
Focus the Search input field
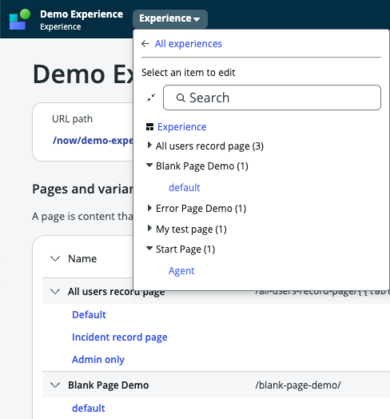[x=272, y=98]
